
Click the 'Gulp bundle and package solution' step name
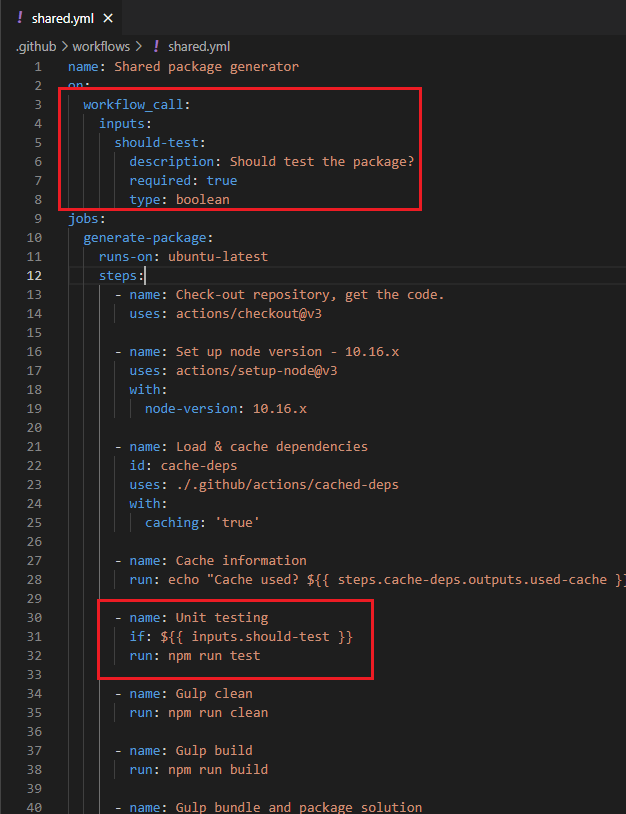pyautogui.click(x=298, y=807)
